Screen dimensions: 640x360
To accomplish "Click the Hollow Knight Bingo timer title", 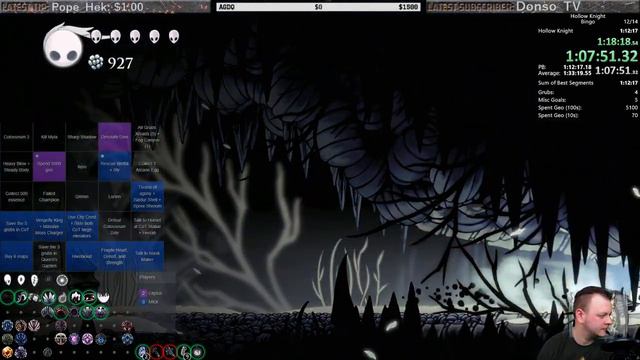I will coord(588,19).
